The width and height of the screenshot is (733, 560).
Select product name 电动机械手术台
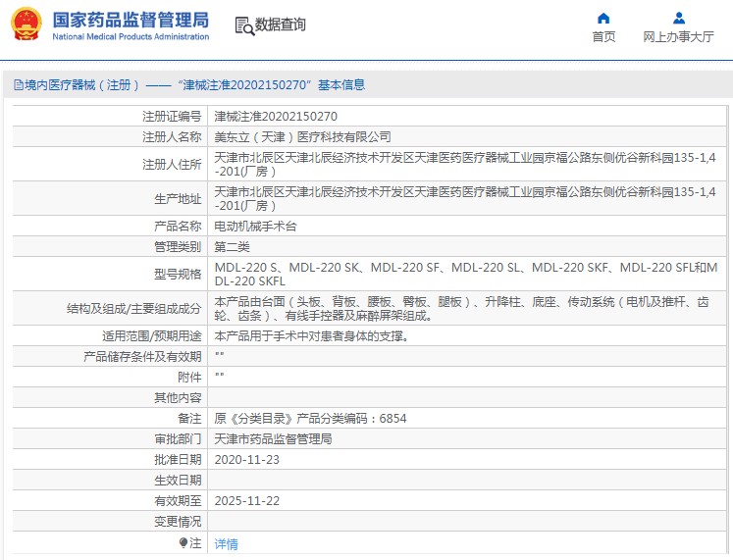(255, 226)
